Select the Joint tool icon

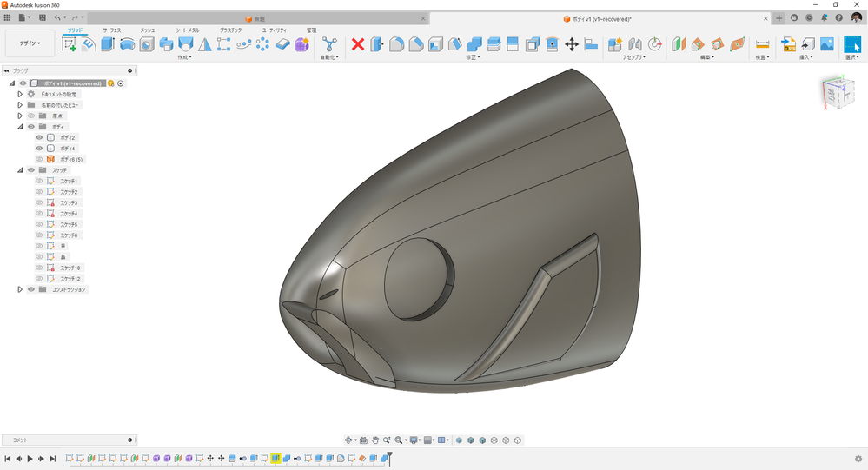[x=635, y=44]
